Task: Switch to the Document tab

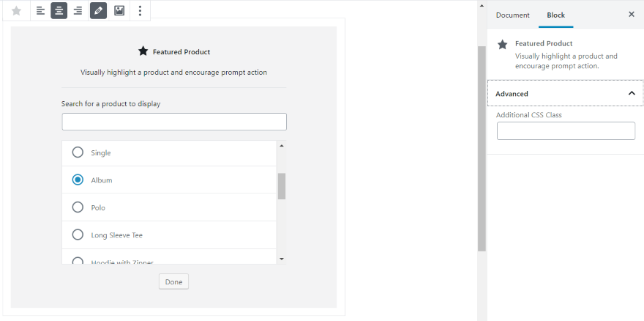Action: coord(512,15)
